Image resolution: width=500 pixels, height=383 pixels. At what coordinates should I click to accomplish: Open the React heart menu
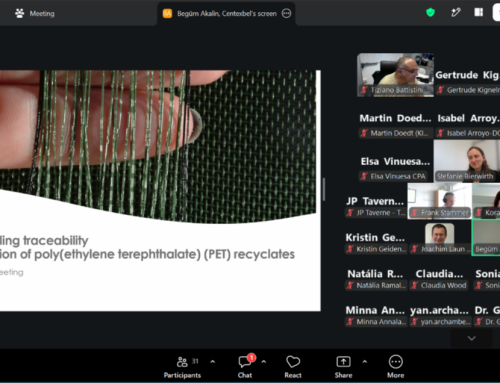click(x=293, y=367)
